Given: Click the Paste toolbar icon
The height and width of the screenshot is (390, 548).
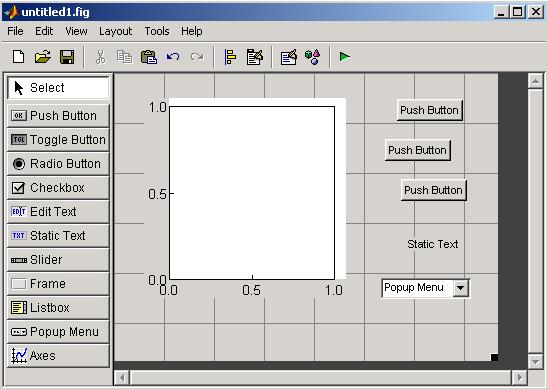Looking at the screenshot, I should click(149, 57).
